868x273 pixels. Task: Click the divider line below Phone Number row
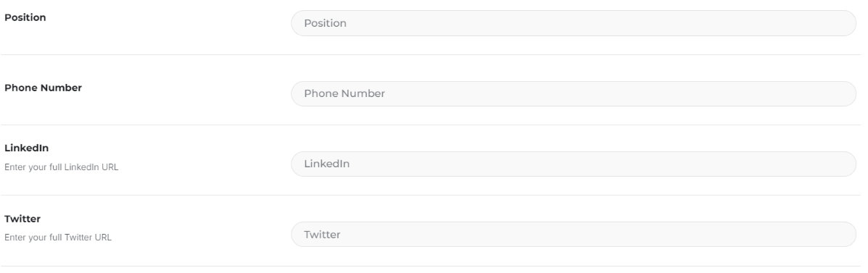pos(431,125)
